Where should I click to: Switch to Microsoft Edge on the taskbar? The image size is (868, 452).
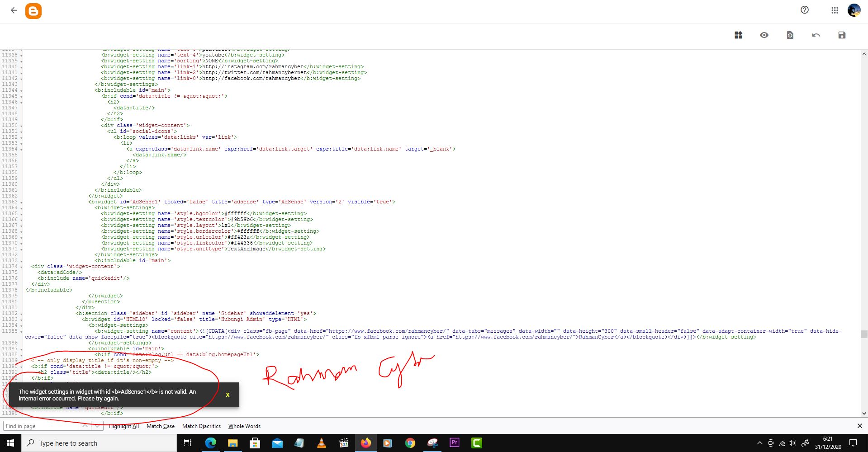click(211, 443)
